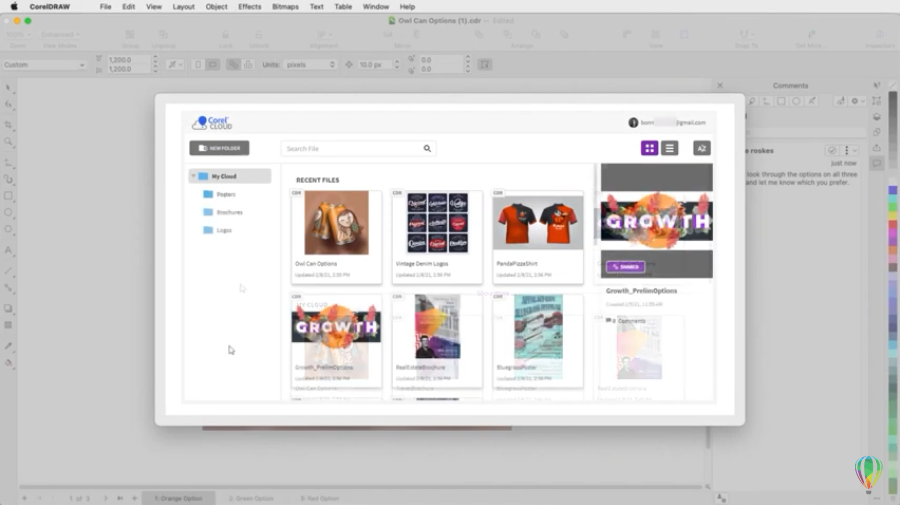Switch to the Green Option page tab
This screenshot has height=505, width=900.
[x=251, y=498]
